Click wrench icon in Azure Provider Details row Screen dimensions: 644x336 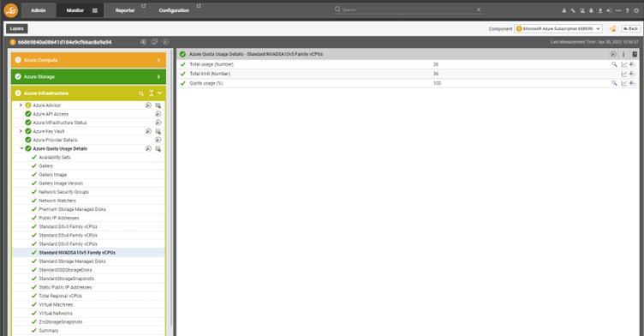click(x=158, y=141)
